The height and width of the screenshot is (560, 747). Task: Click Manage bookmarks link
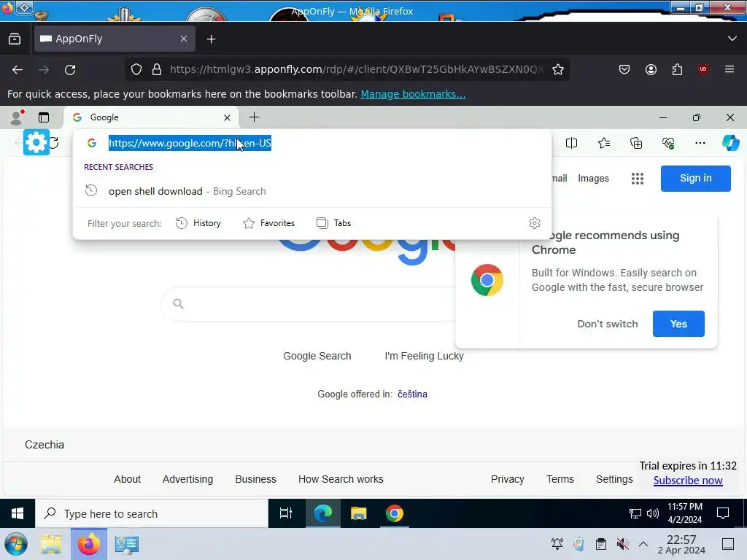point(413,94)
